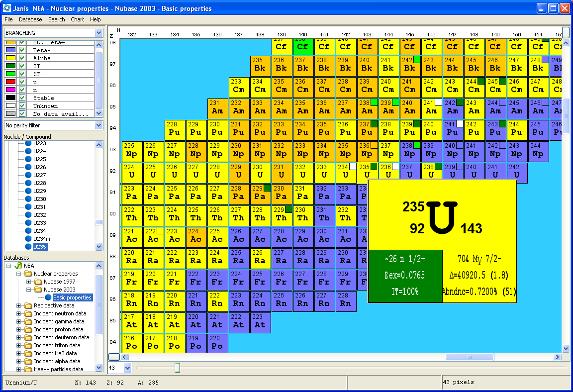The width and height of the screenshot is (573, 392).
Task: Click the Nuclear properties folder icon
Action: pyautogui.click(x=28, y=274)
